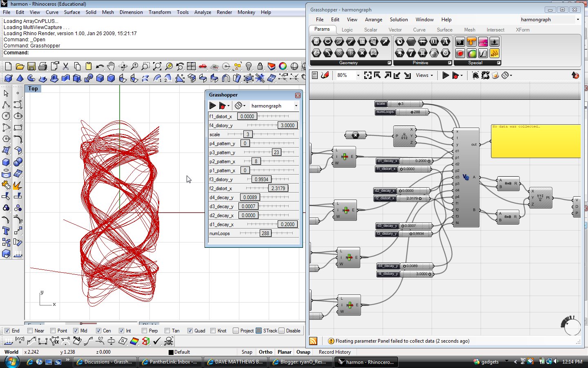Enable the Tan osnap checkbox
This screenshot has height=368, width=588.
tap(167, 331)
